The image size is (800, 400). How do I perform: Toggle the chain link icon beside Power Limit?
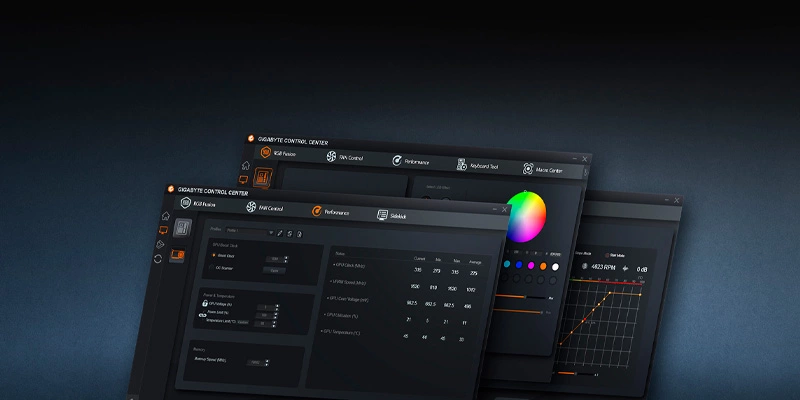tap(202, 315)
